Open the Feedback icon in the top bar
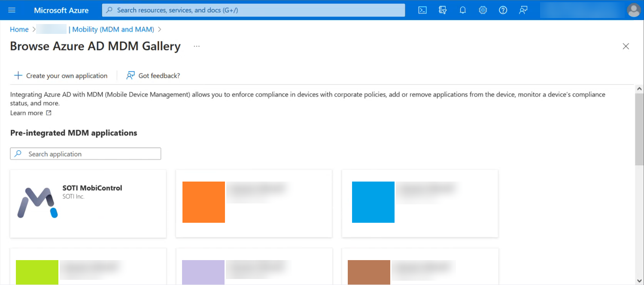 click(523, 10)
